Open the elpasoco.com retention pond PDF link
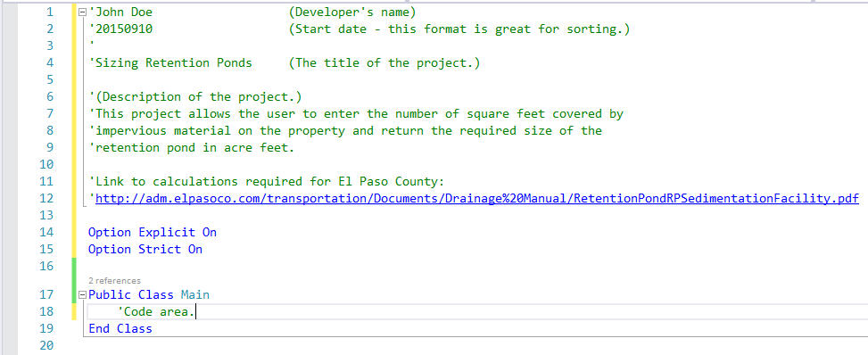Image resolution: width=868 pixels, height=355 pixels. 477,198
